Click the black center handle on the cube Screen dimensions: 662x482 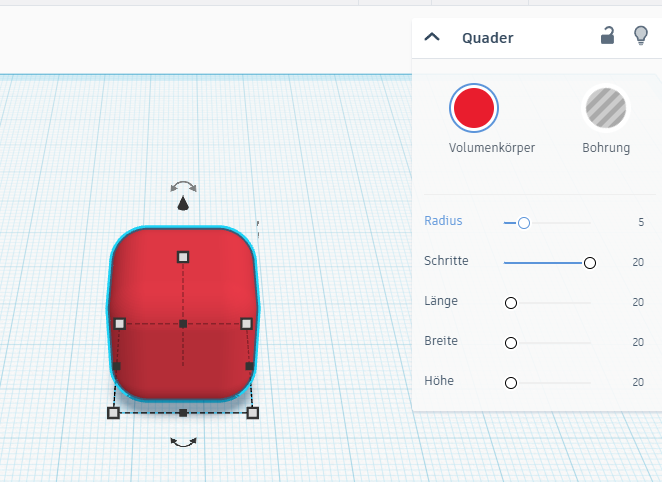pos(183,324)
